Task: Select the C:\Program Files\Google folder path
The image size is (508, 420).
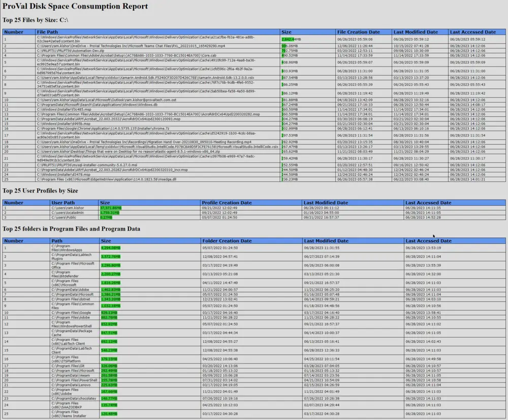Action: 71,313
